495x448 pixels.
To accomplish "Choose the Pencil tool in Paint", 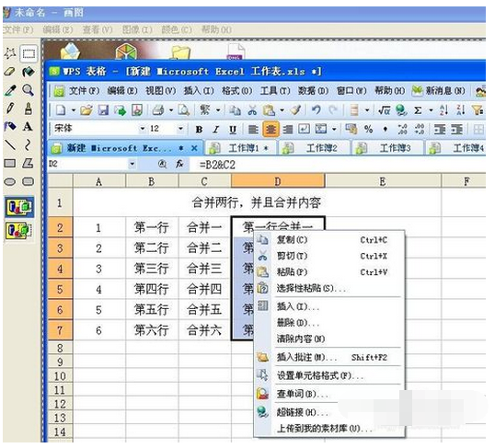I will click(x=10, y=109).
